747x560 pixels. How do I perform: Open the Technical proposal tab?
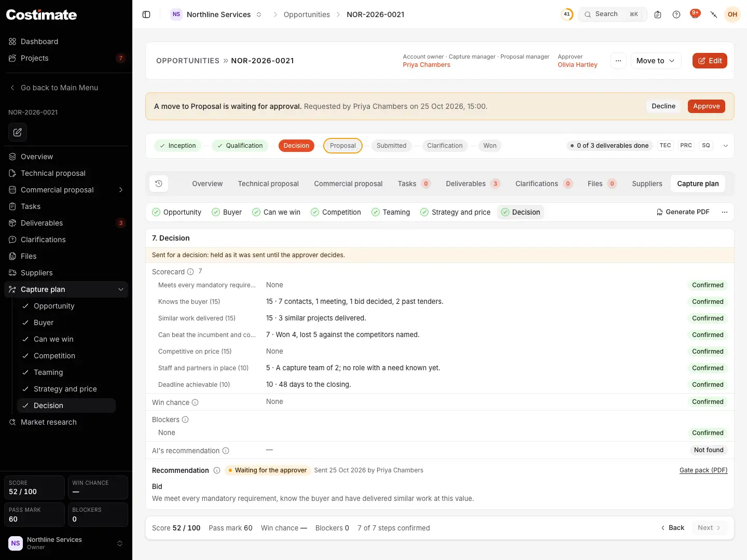(268, 184)
